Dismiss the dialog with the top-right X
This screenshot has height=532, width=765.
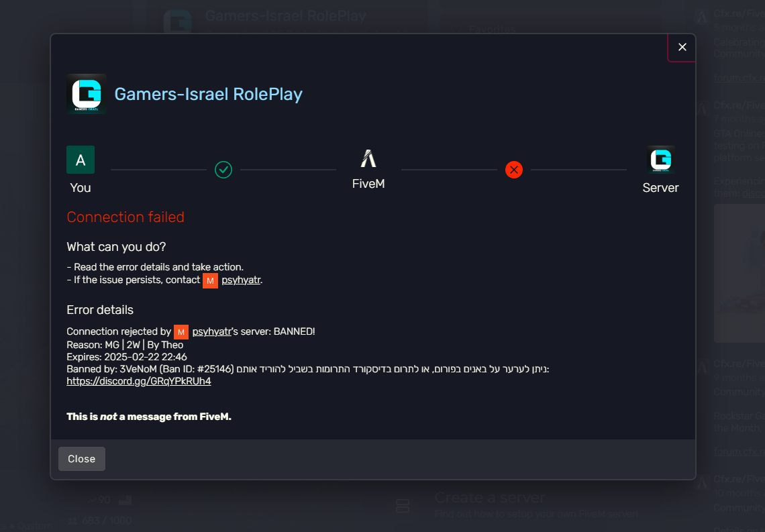tap(682, 47)
